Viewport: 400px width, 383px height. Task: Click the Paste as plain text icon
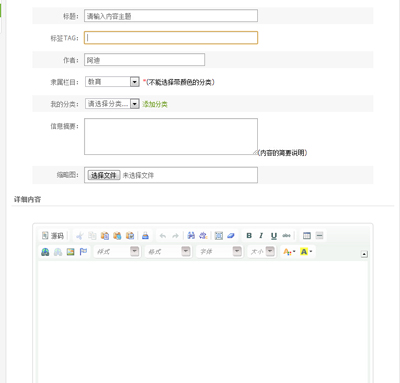(x=117, y=236)
